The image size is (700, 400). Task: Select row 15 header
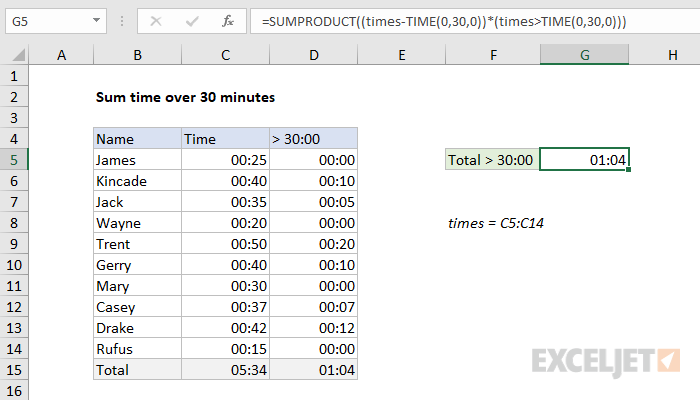(x=15, y=370)
